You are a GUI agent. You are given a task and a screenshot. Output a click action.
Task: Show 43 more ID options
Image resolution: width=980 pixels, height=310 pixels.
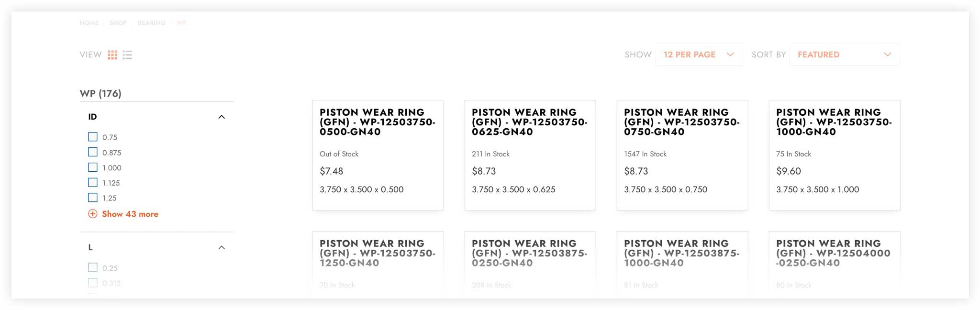click(x=130, y=214)
